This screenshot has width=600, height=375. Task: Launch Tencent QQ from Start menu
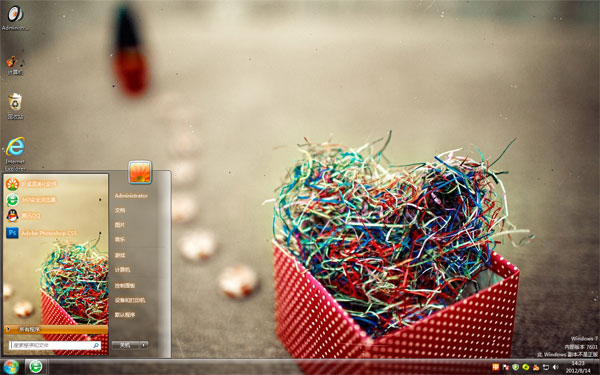tap(56, 216)
